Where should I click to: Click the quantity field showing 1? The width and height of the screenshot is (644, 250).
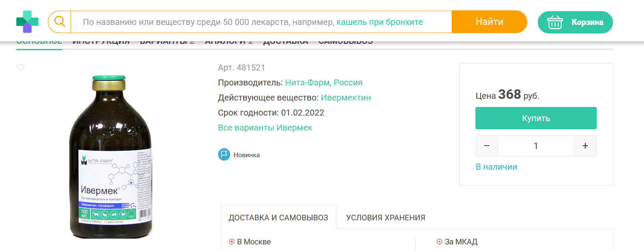pos(536,146)
